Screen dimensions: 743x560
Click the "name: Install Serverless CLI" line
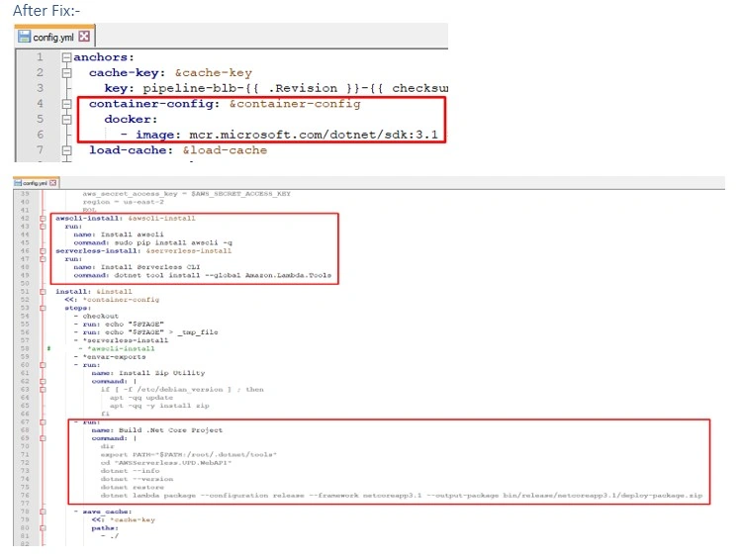137,267
